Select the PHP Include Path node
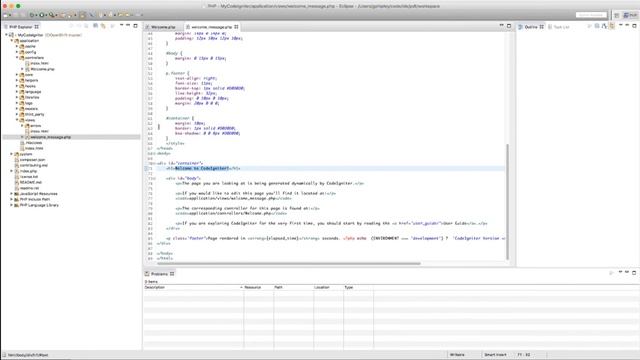The width and height of the screenshot is (640, 360). click(35, 200)
